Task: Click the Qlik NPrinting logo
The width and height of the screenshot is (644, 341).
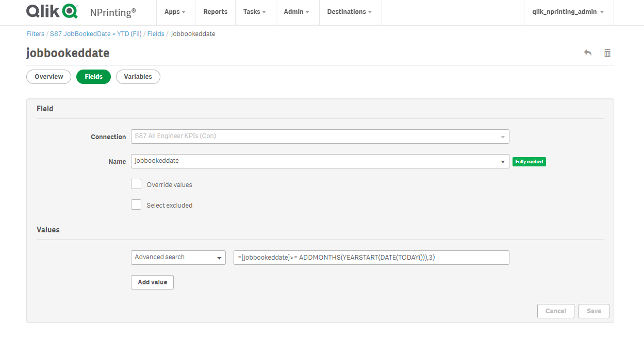Action: [81, 11]
